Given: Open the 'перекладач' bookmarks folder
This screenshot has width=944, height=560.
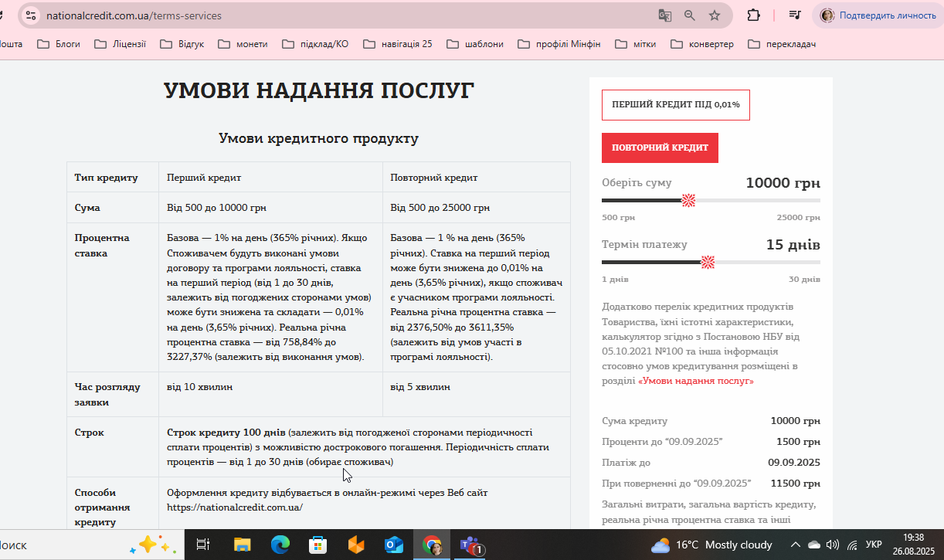Looking at the screenshot, I should 783,44.
